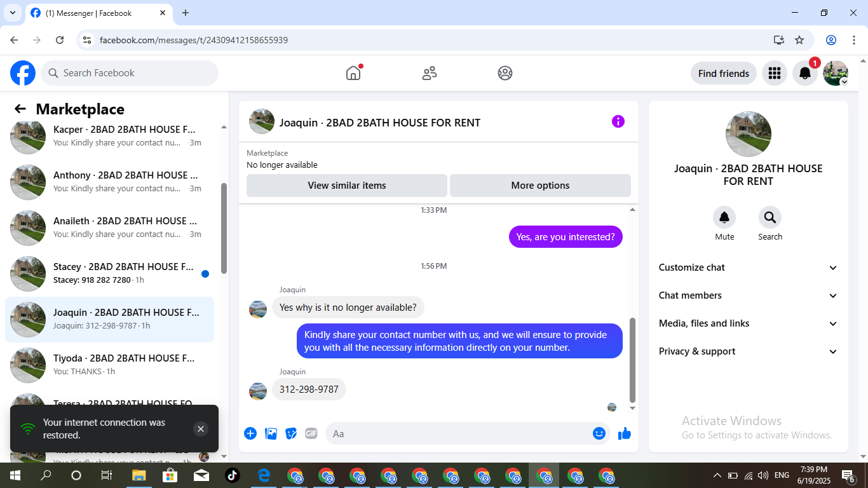The width and height of the screenshot is (868, 488).
Task: Click the chat messages scrollbar
Action: (x=632, y=360)
